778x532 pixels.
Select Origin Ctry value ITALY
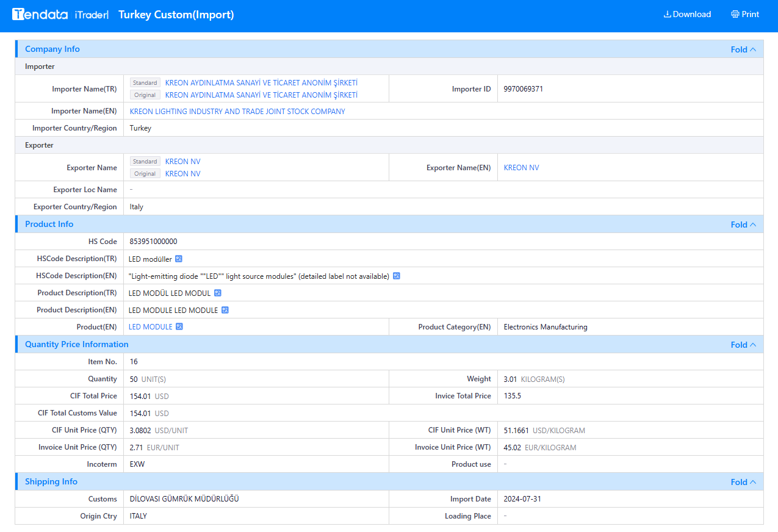click(139, 516)
